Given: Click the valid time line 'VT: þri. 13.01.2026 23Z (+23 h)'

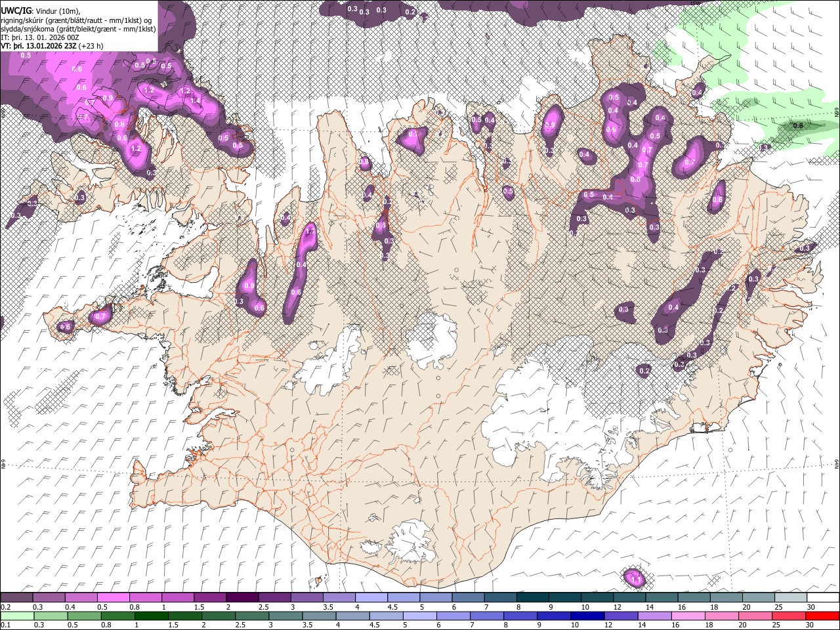Looking at the screenshot, I should pyautogui.click(x=51, y=46).
